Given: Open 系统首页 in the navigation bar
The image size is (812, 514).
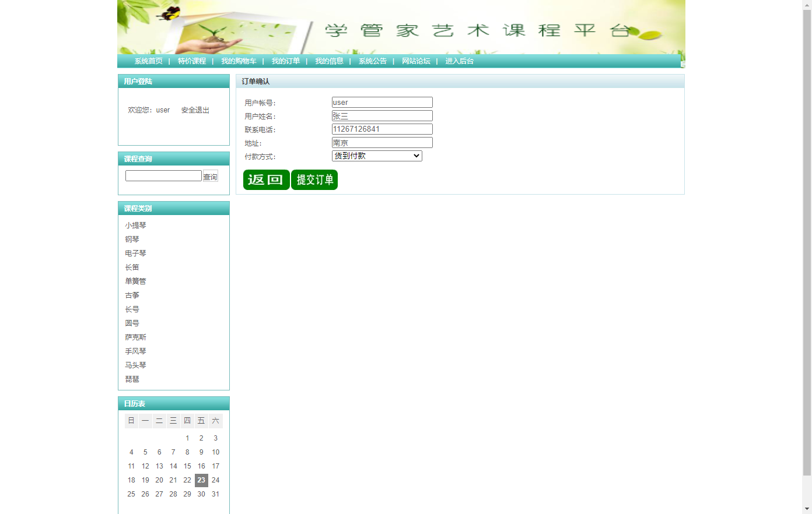Looking at the screenshot, I should (148, 61).
